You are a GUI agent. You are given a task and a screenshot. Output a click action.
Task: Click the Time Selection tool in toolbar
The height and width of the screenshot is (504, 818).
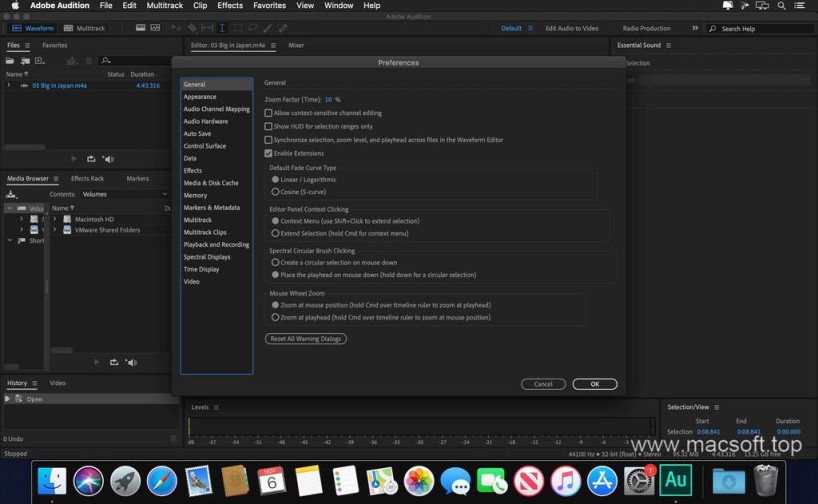(x=222, y=29)
